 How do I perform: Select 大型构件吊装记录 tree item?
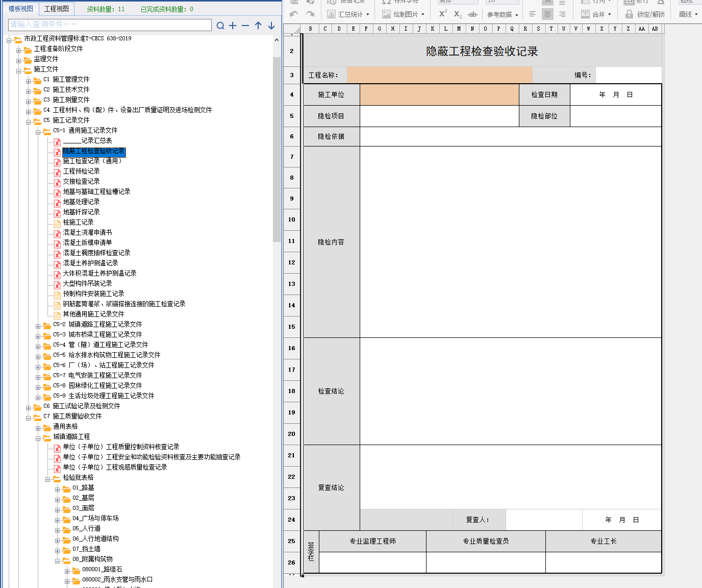tap(87, 283)
